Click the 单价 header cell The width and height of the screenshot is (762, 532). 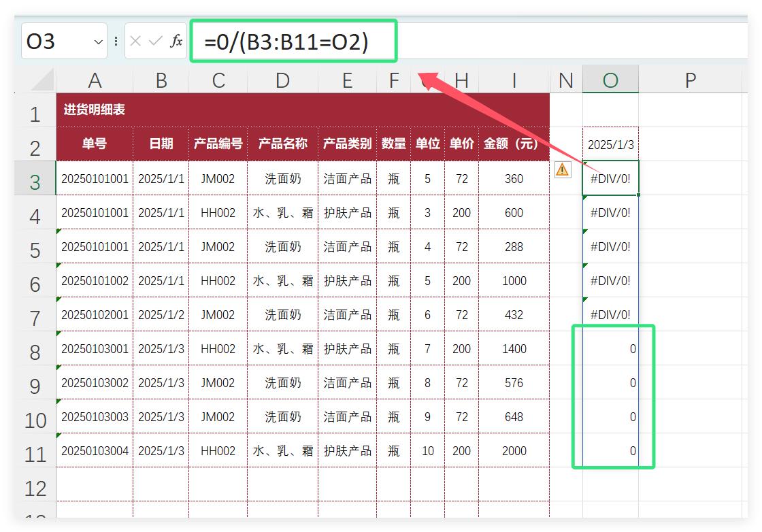(x=462, y=144)
